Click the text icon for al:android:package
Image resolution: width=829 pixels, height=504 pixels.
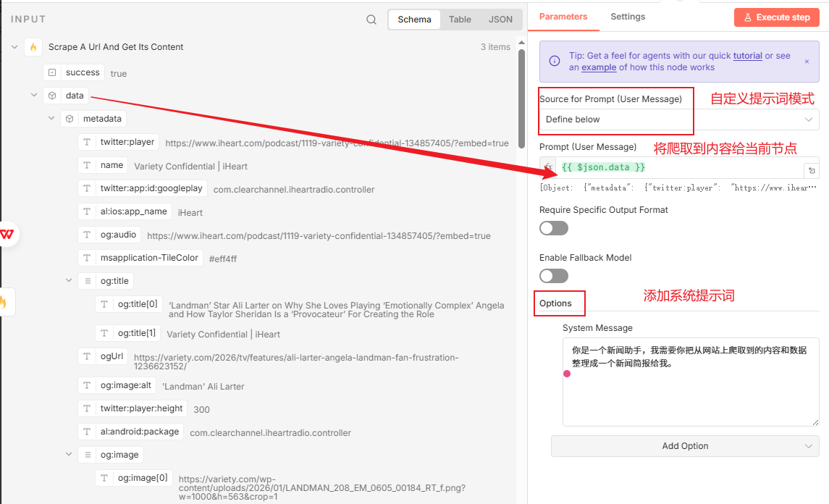point(87,432)
